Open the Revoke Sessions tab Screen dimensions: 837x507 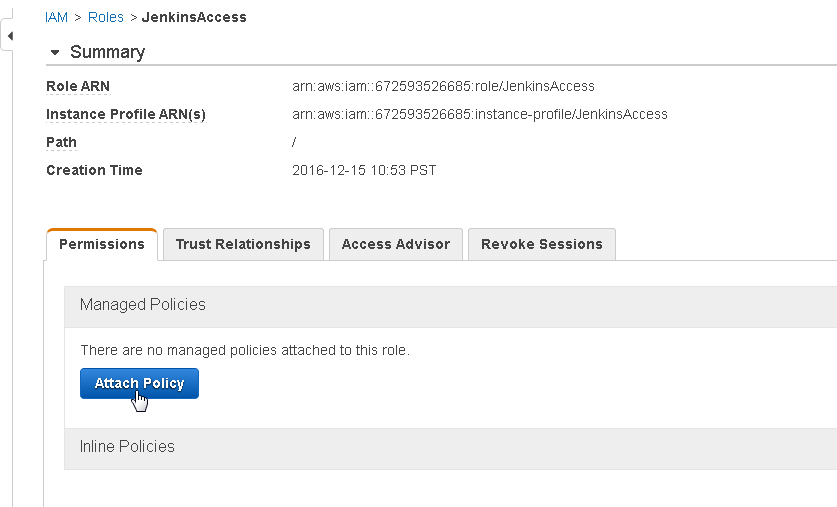pyautogui.click(x=542, y=244)
